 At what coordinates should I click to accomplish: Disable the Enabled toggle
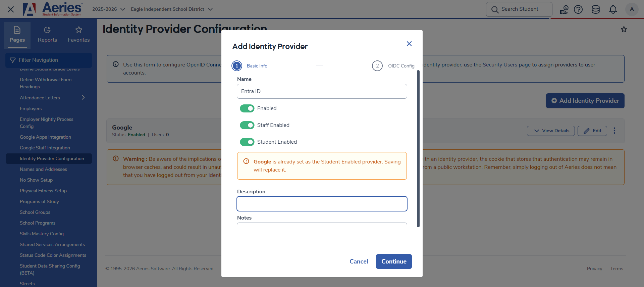pos(247,108)
